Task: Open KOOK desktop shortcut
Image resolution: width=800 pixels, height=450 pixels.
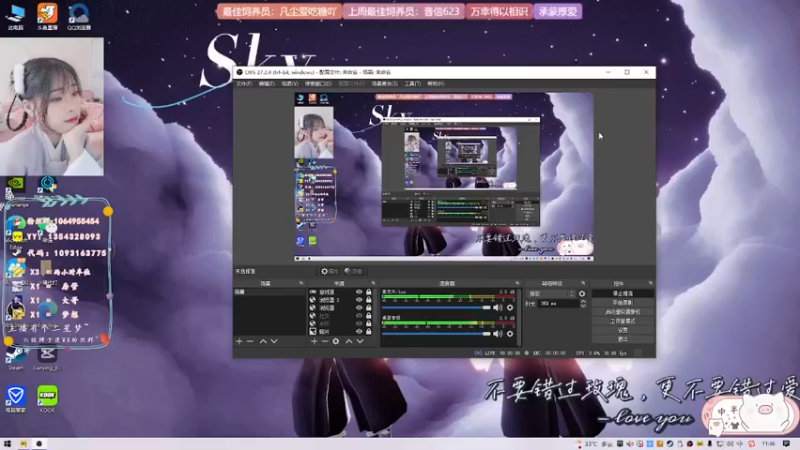Action: click(x=47, y=399)
